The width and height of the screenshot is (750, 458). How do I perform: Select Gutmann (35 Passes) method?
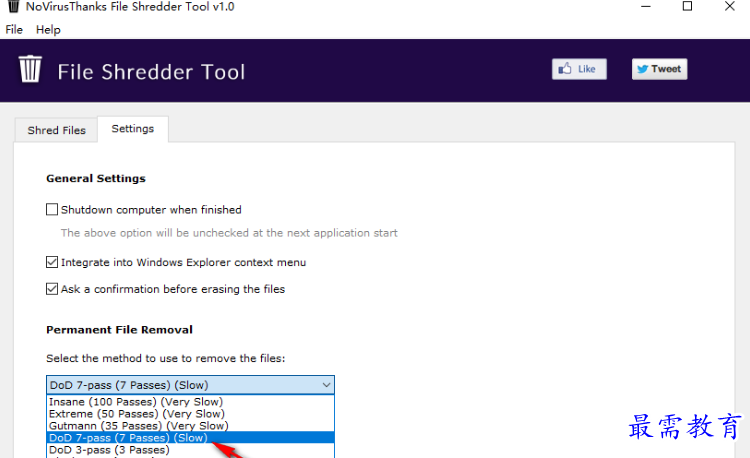point(190,425)
